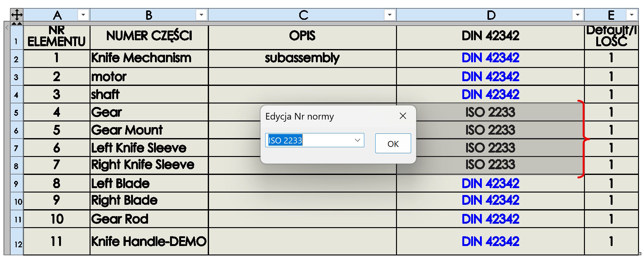
Task: Expand the ISO 2233 combo box list
Action: (x=357, y=140)
